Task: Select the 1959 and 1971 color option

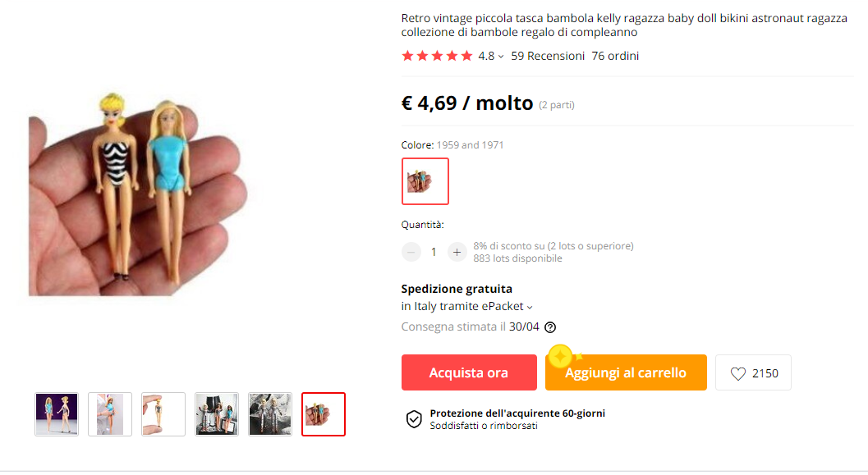Action: pyautogui.click(x=425, y=181)
